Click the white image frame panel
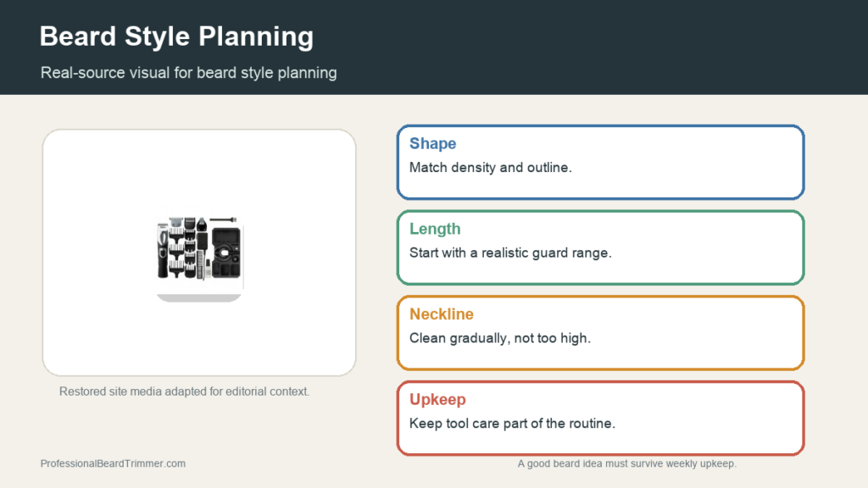Screen dimensions: 868x488 (x=199, y=252)
